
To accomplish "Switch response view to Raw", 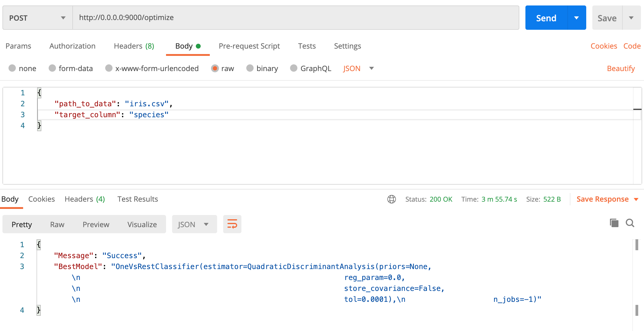I will 57,224.
